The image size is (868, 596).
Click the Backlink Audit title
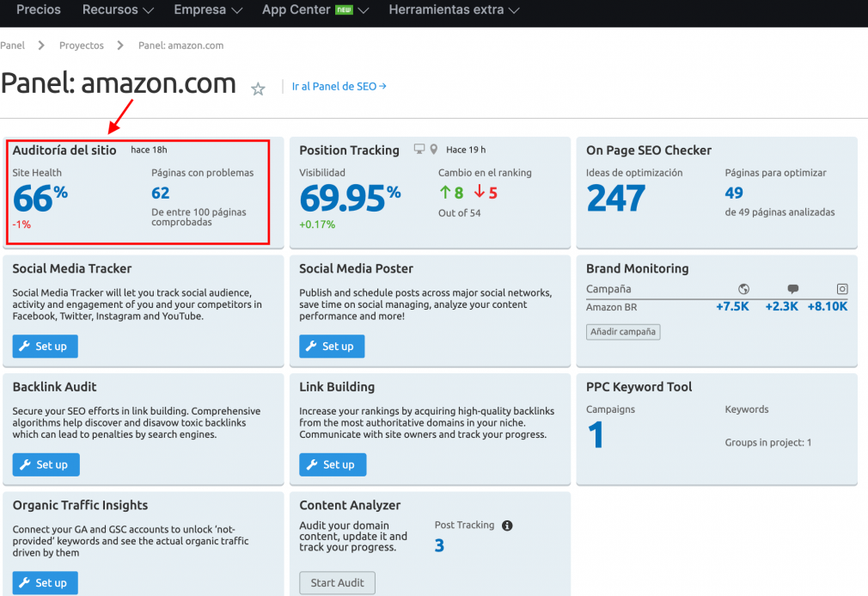[54, 387]
